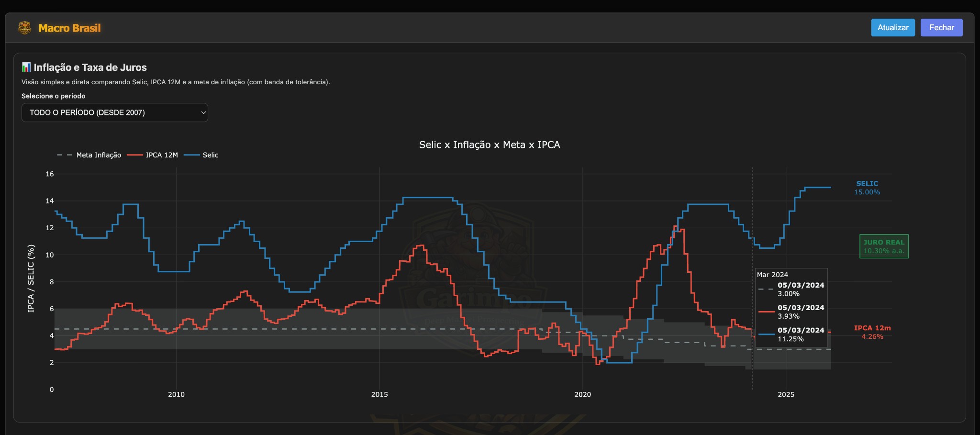Toggle the Meta Inflação series visibility
Image resolution: width=980 pixels, height=435 pixels.
pos(98,155)
